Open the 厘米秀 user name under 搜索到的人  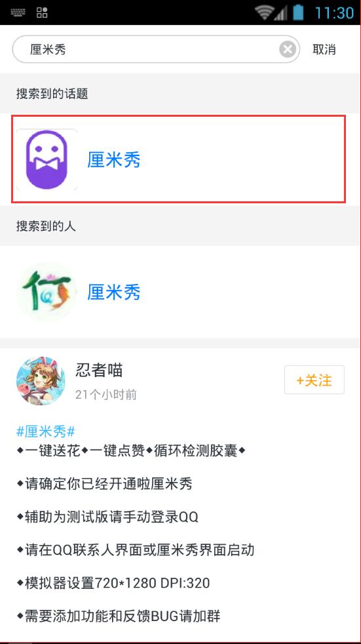113,292
